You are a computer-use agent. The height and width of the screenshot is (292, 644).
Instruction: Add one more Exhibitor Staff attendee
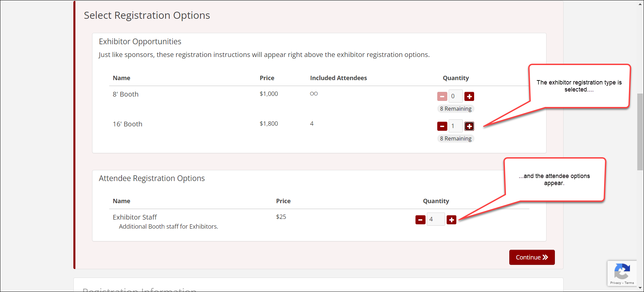point(451,220)
